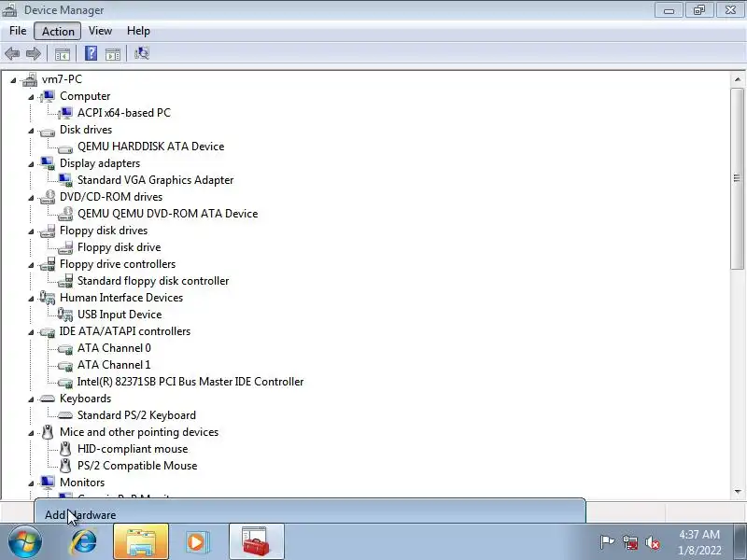Image resolution: width=747 pixels, height=560 pixels.
Task: Select the ATA Channel 1 icon
Action: [x=65, y=366]
